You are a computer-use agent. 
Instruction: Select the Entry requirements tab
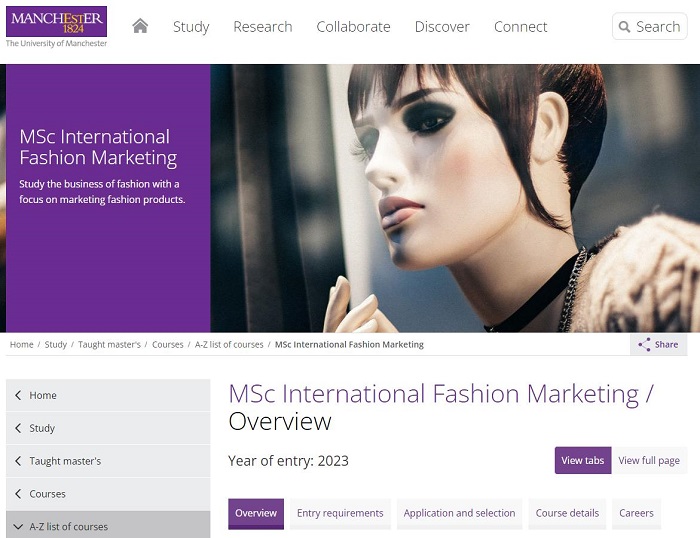pos(340,513)
